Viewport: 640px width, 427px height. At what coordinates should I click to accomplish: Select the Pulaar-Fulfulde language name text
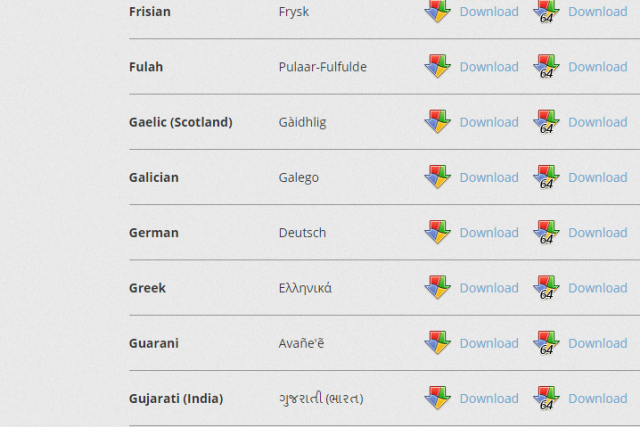[x=322, y=67]
